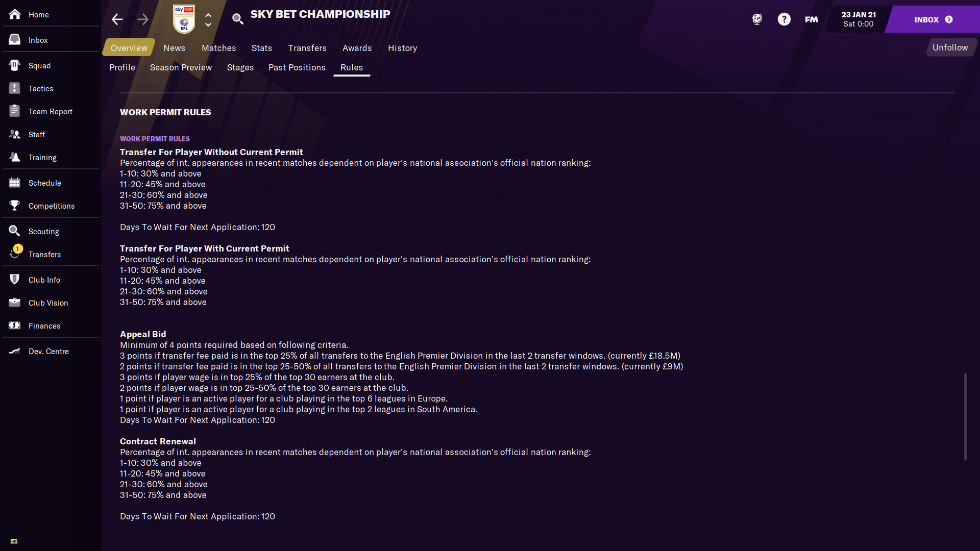Click the Inbox button in top right
The height and width of the screenshot is (551, 980).
click(x=932, y=19)
